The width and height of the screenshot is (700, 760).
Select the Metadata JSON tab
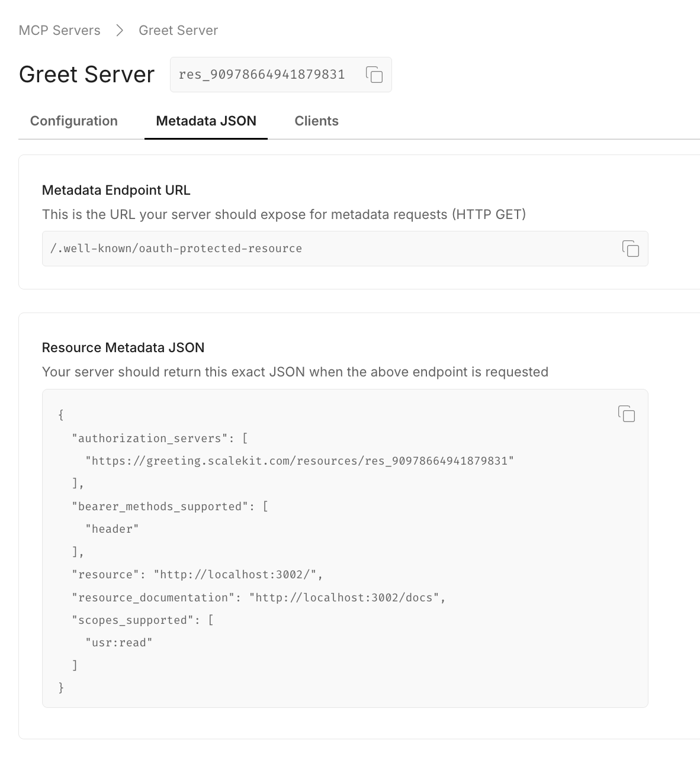(205, 121)
